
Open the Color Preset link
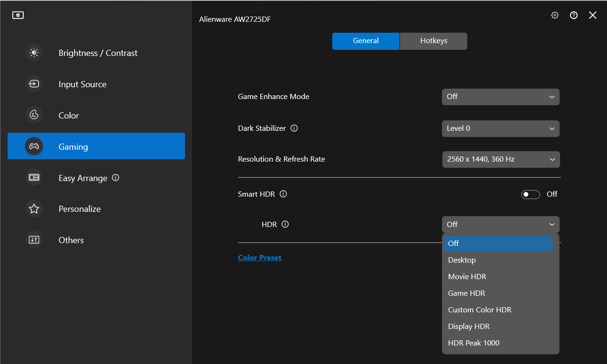pyautogui.click(x=259, y=258)
